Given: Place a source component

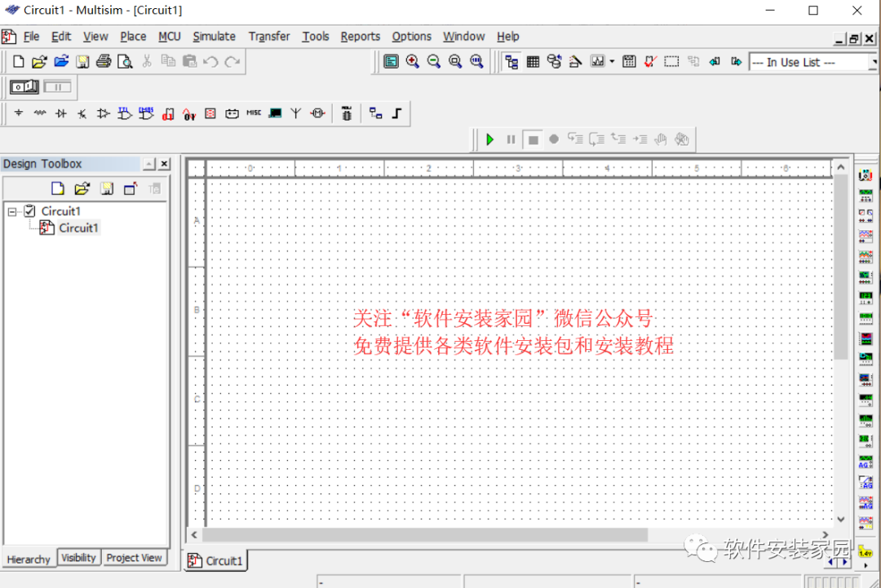Looking at the screenshot, I should [x=19, y=113].
